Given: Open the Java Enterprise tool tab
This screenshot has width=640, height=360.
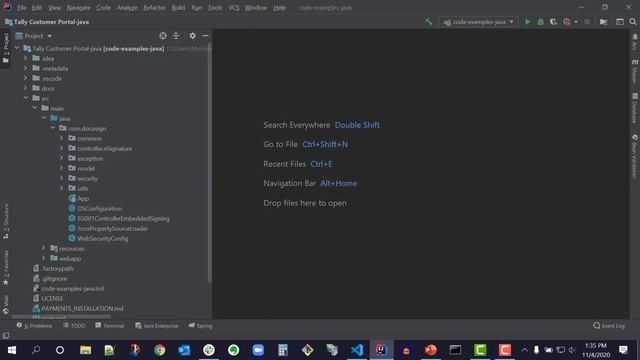Looking at the screenshot, I should tap(157, 326).
